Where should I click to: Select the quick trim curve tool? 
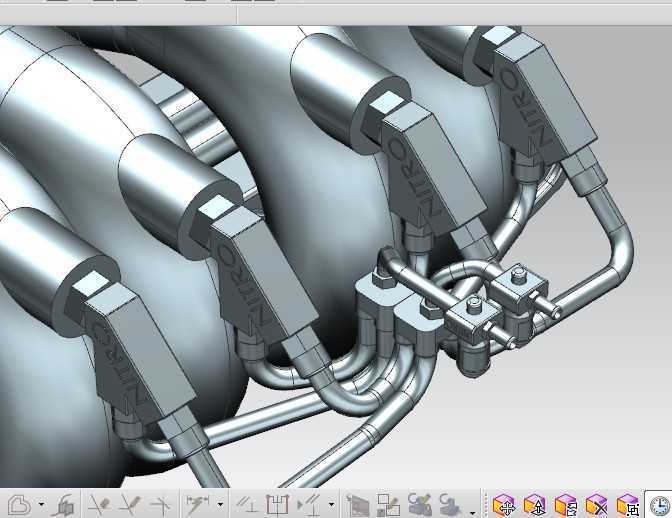99,505
